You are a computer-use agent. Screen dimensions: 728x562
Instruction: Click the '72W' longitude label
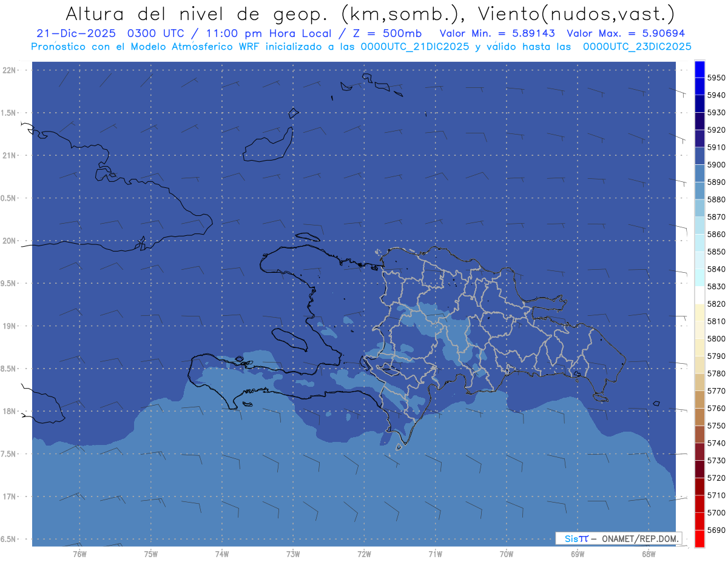pyautogui.click(x=365, y=554)
